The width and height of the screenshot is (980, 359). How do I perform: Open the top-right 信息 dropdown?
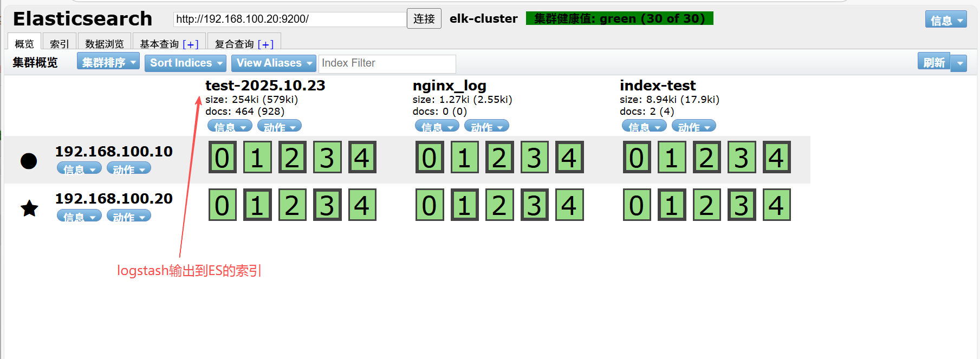(946, 20)
